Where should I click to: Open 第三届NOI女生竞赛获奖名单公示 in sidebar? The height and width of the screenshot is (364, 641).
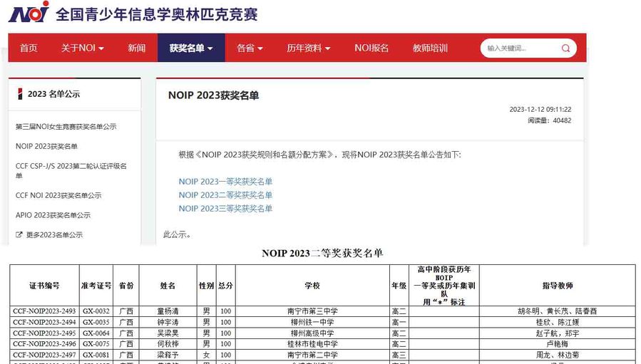66,127
